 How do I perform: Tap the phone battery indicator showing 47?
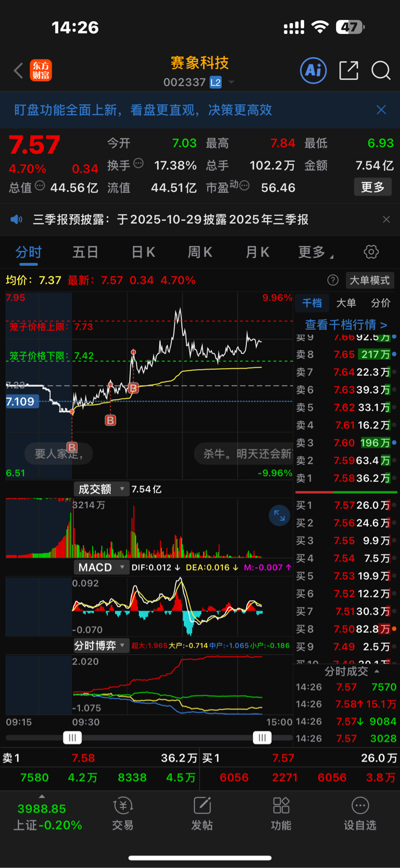point(350,27)
